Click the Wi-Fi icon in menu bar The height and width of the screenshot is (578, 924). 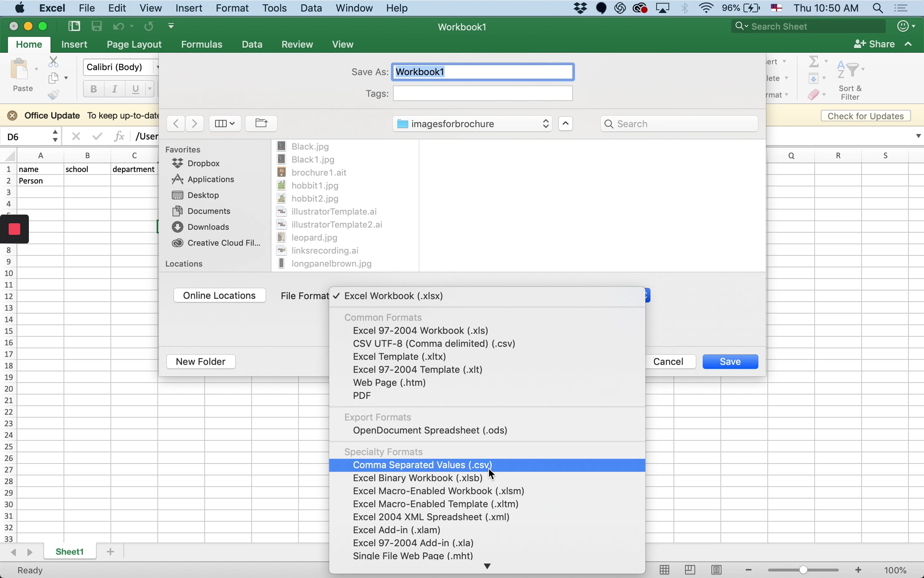pos(706,8)
